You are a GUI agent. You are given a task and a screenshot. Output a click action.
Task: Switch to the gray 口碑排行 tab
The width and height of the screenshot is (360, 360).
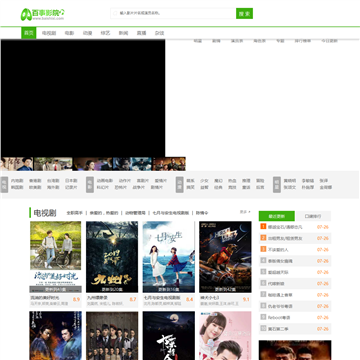tap(313, 216)
